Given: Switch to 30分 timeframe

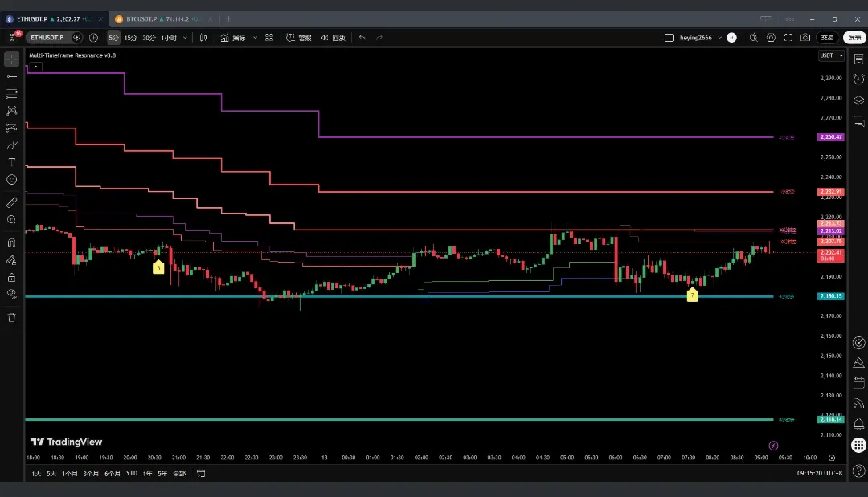Looking at the screenshot, I should click(149, 38).
